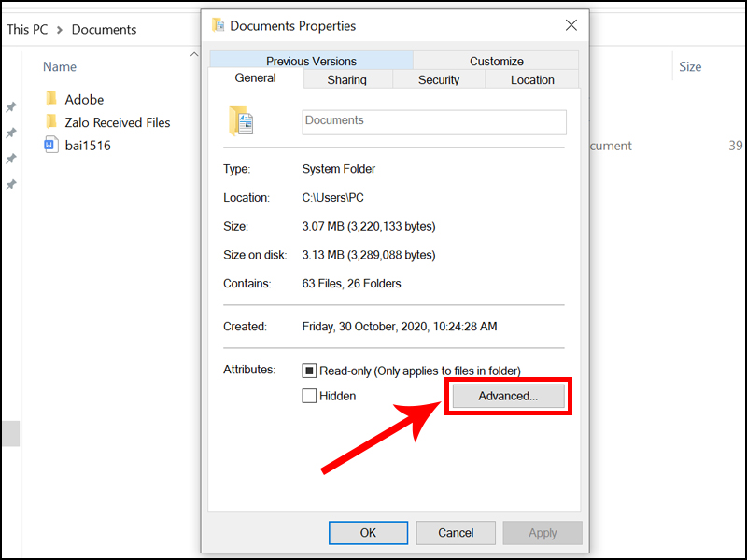Click the Documents folder name text field
The width and height of the screenshot is (747, 560).
[x=434, y=121]
